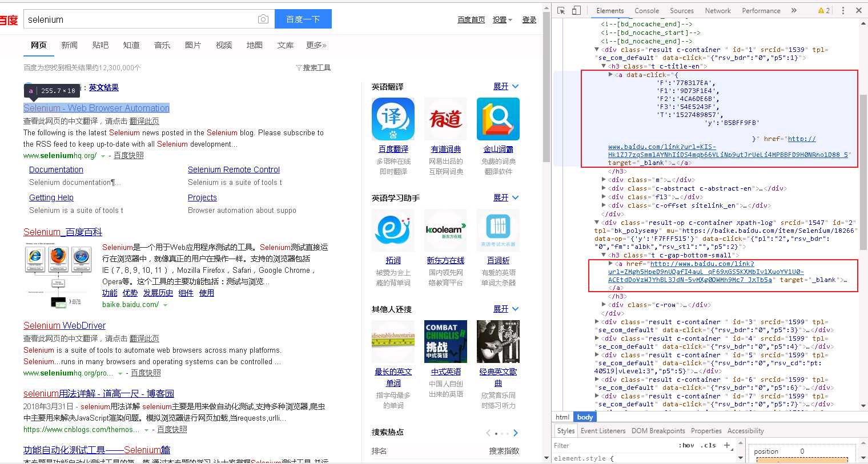The height and width of the screenshot is (464, 868).
Task: Go to previous page of 搜索热点
Action: click(488, 433)
